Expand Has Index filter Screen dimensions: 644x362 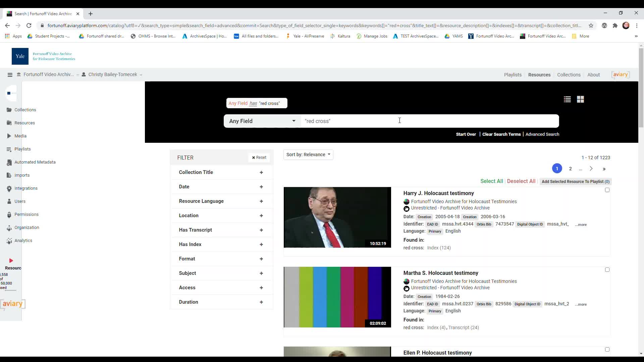pos(221,244)
